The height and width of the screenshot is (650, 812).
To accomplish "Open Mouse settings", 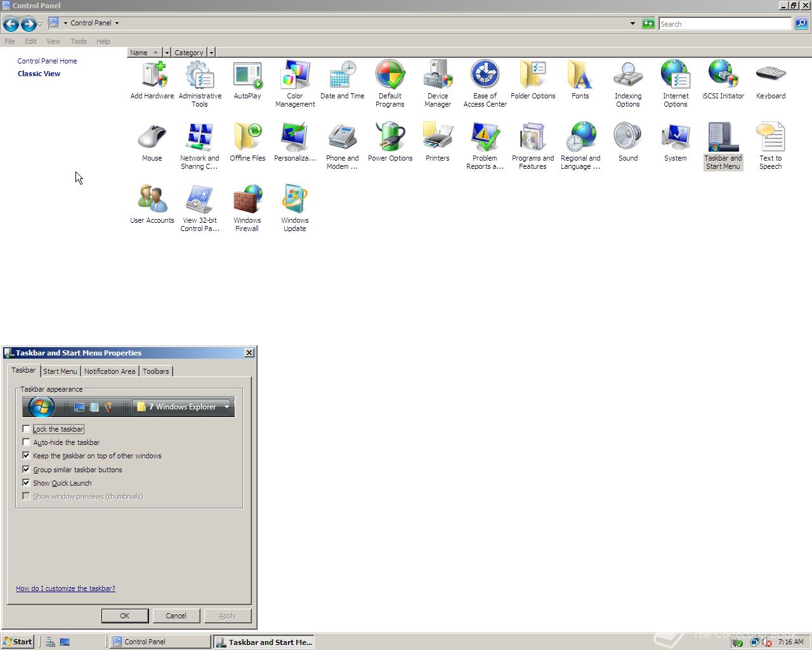I will pos(152,142).
